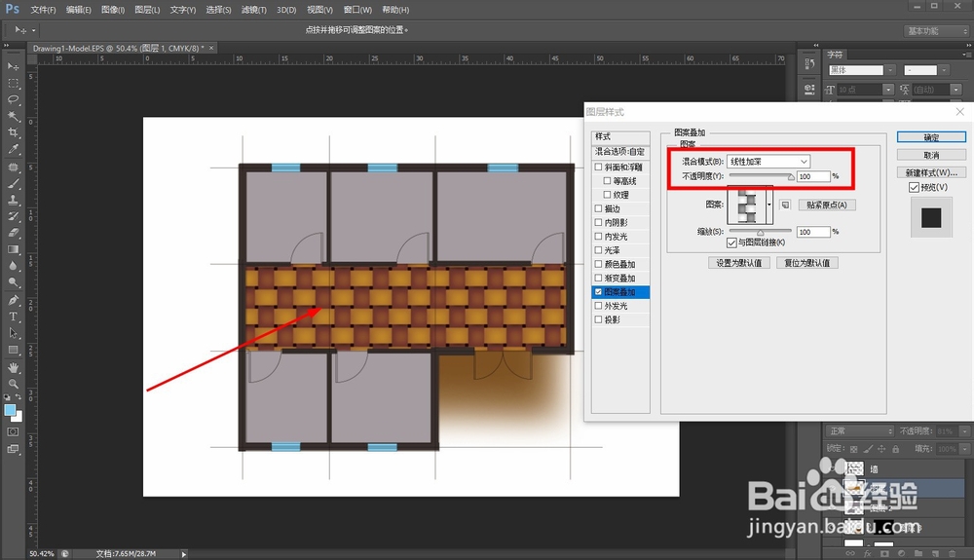Select the Blur tool
The height and width of the screenshot is (560, 974).
point(13,266)
